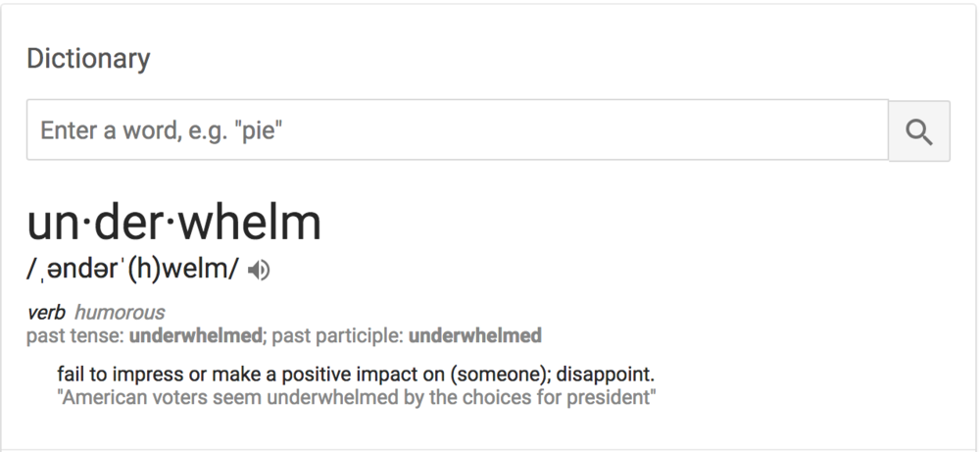Click the magnifying glass search button
Viewport: 980px width, 452px height.
[918, 130]
